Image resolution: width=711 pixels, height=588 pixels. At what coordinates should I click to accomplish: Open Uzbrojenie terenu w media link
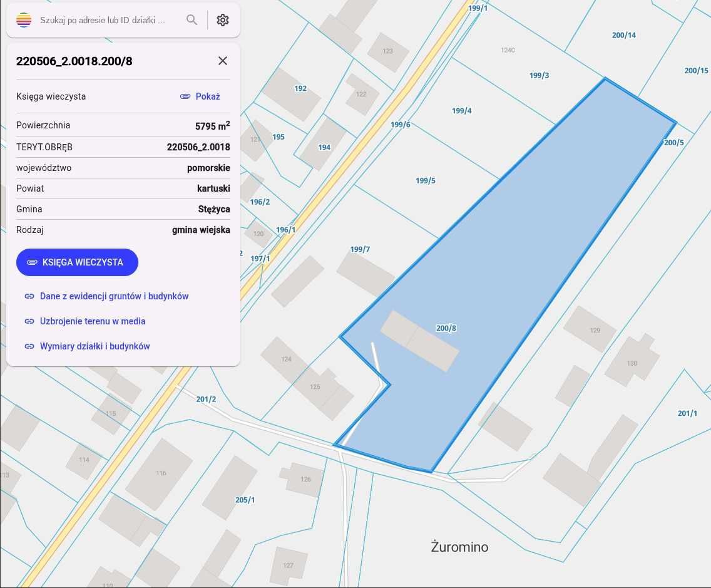(x=93, y=321)
